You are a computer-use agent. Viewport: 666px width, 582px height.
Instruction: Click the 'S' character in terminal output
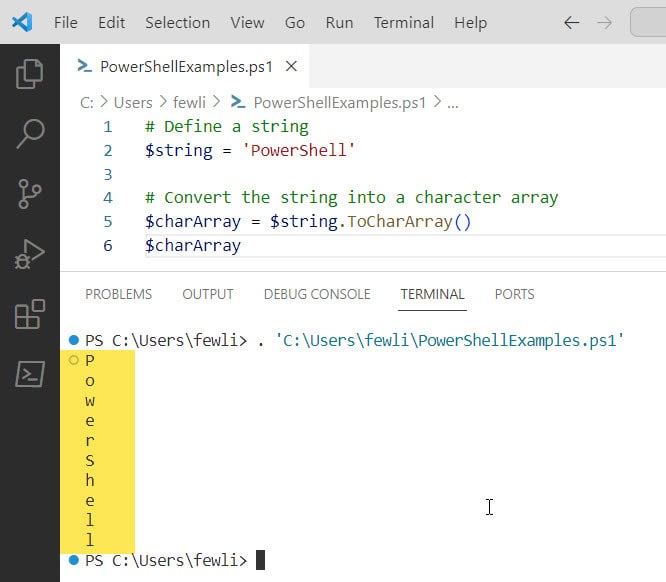pyautogui.click(x=90, y=461)
